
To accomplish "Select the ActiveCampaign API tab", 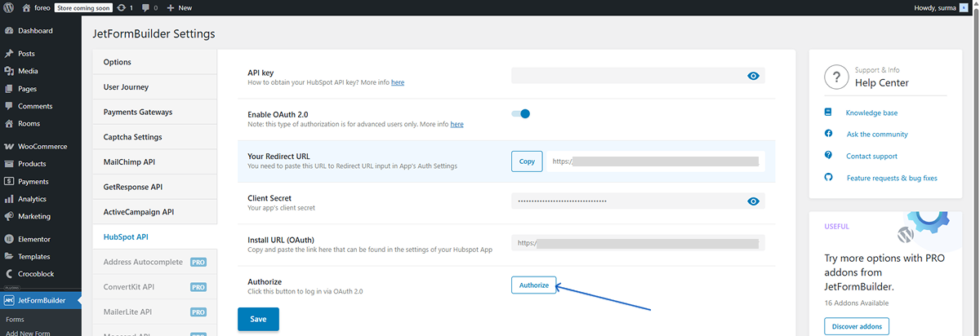I will click(155, 212).
